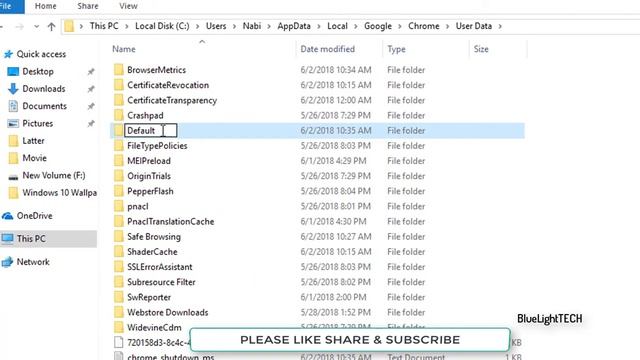Sort by the Type column header
Image resolution: width=640 pixels, height=360 pixels.
[396, 49]
